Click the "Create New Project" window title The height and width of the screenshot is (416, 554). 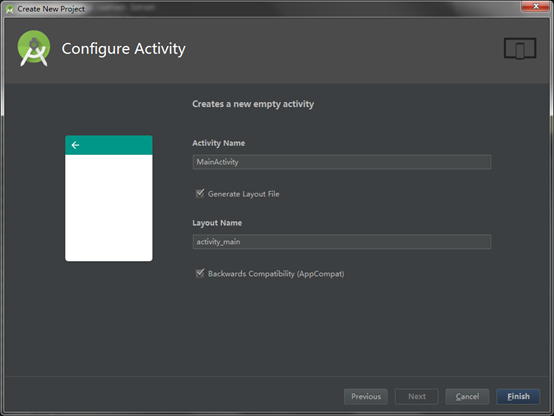[51, 9]
